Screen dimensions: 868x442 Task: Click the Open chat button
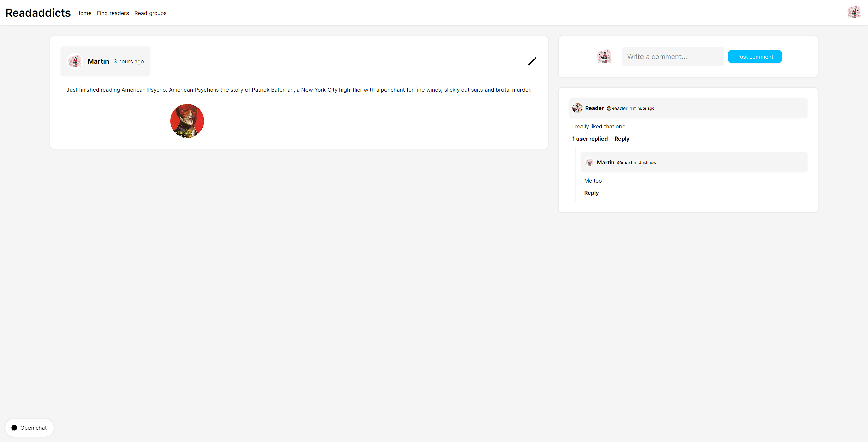pos(29,428)
